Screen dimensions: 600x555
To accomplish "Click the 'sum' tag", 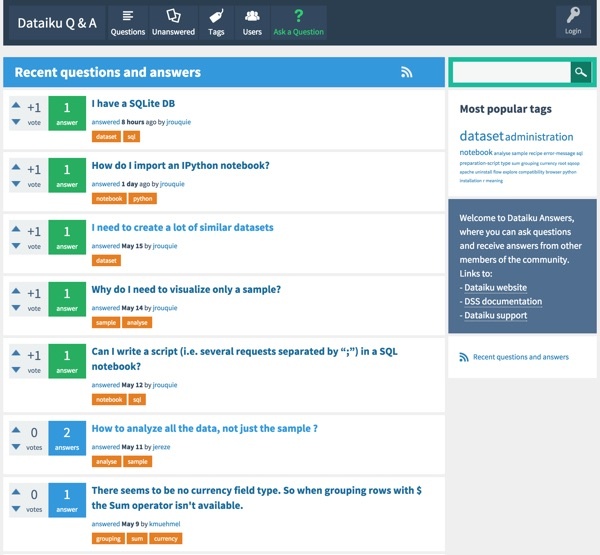I will click(x=137, y=539).
